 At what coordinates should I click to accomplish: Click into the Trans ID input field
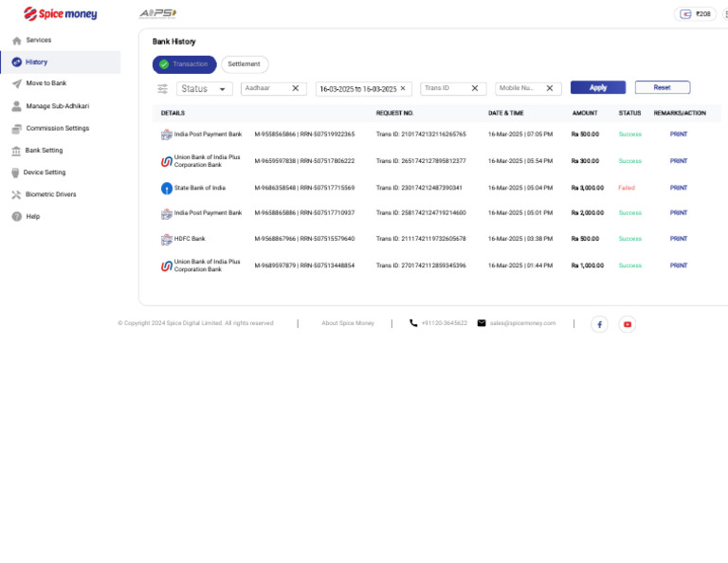(x=444, y=88)
